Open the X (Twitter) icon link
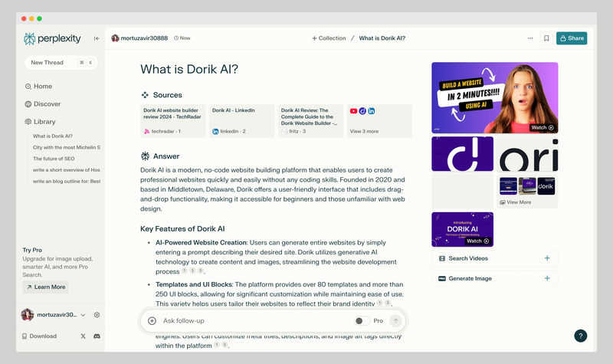This screenshot has width=613, height=364. tap(83, 336)
